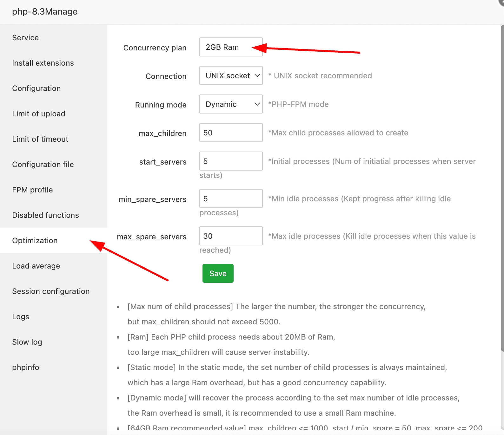Click the min_spare_servers input field
Viewport: 504px width, 435px height.
click(x=231, y=199)
